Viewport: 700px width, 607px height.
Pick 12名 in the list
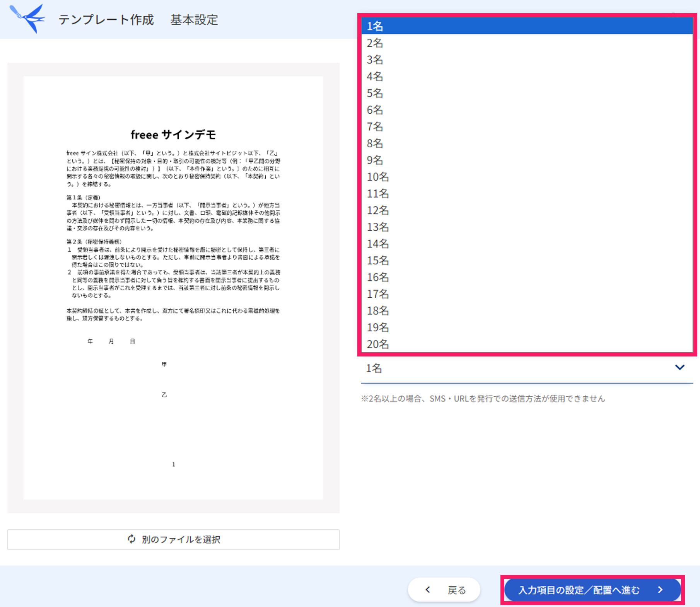click(x=527, y=210)
